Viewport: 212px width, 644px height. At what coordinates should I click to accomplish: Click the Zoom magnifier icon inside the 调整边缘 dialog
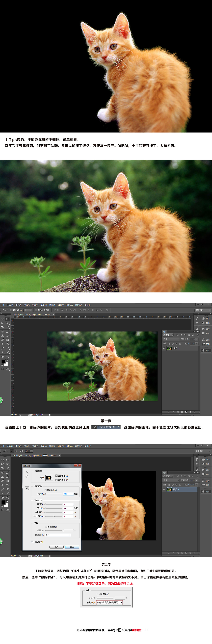[x=27, y=472]
